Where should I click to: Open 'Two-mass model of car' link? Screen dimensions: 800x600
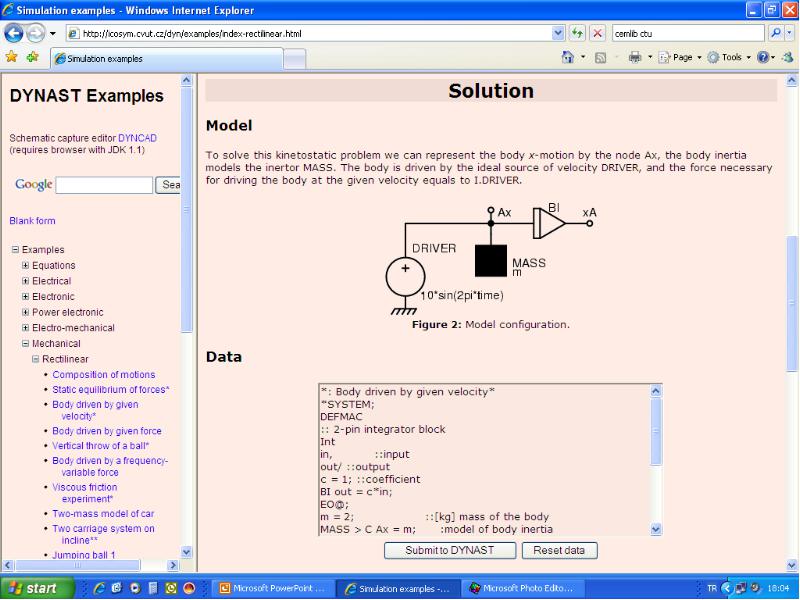tap(103, 514)
